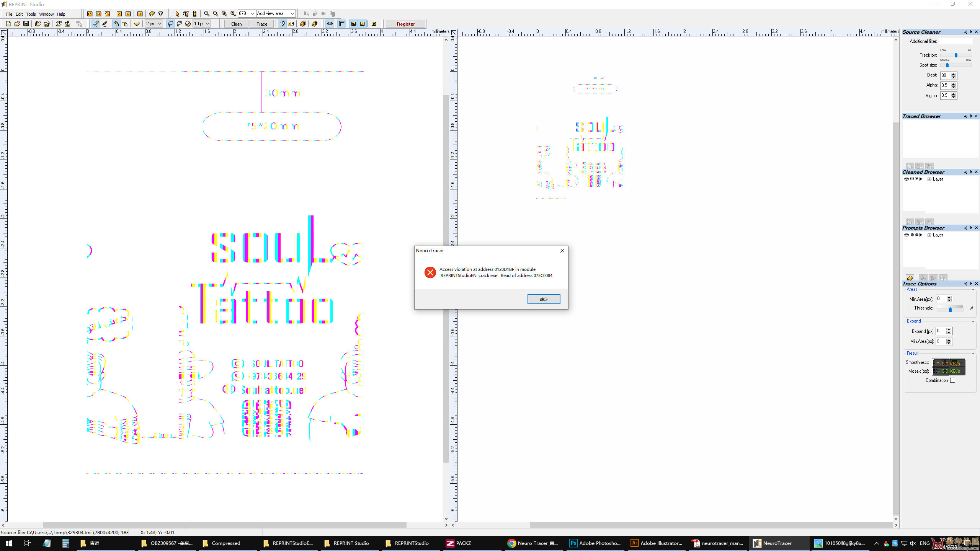Expand Layer node in Cleaned Browser
The height and width of the screenshot is (551, 980).
click(x=929, y=179)
